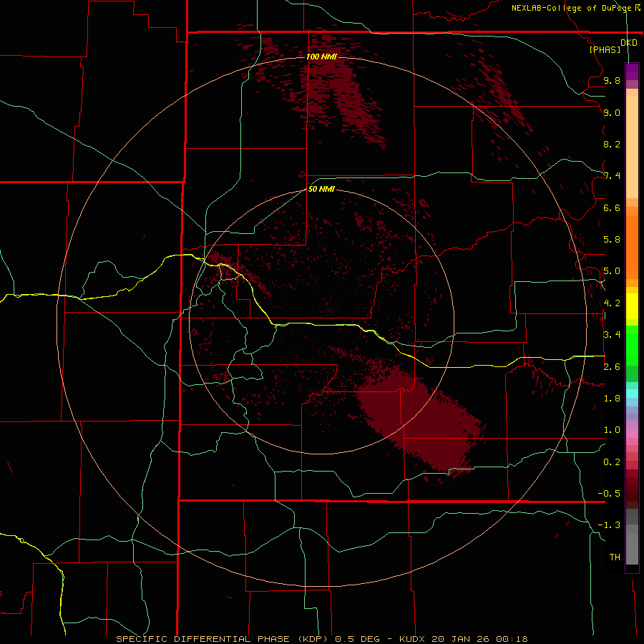Click the 0.2 color scale value

click(x=612, y=462)
